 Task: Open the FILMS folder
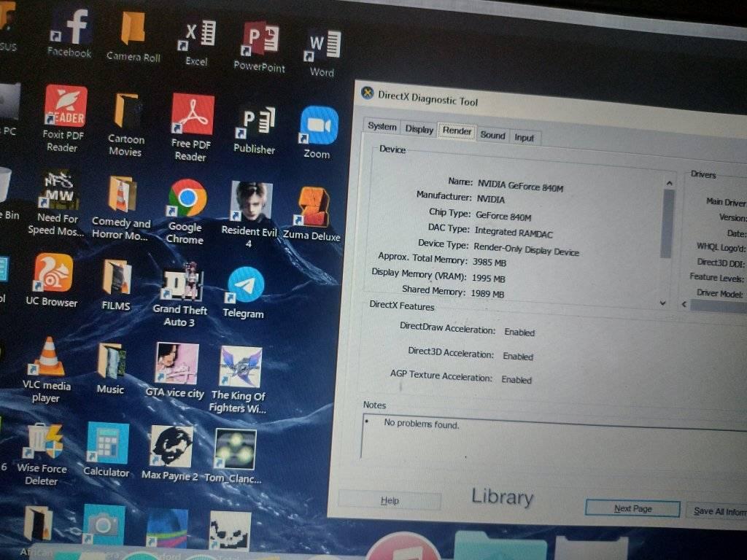click(x=116, y=285)
